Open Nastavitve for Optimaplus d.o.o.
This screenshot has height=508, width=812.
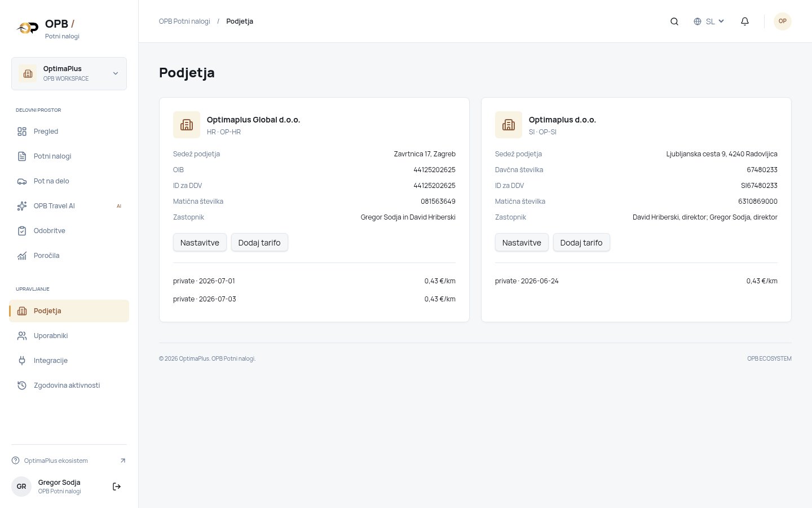point(522,243)
